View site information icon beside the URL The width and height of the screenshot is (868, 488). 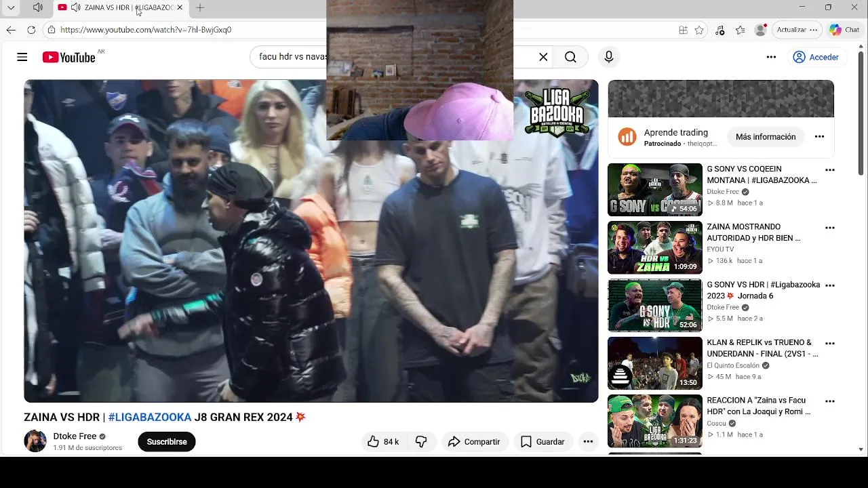pos(52,30)
